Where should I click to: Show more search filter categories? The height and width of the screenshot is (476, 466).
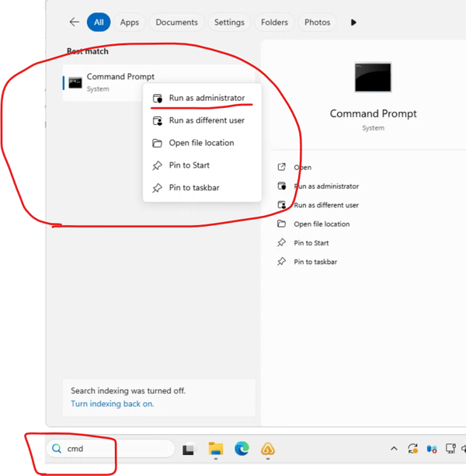[x=353, y=23]
